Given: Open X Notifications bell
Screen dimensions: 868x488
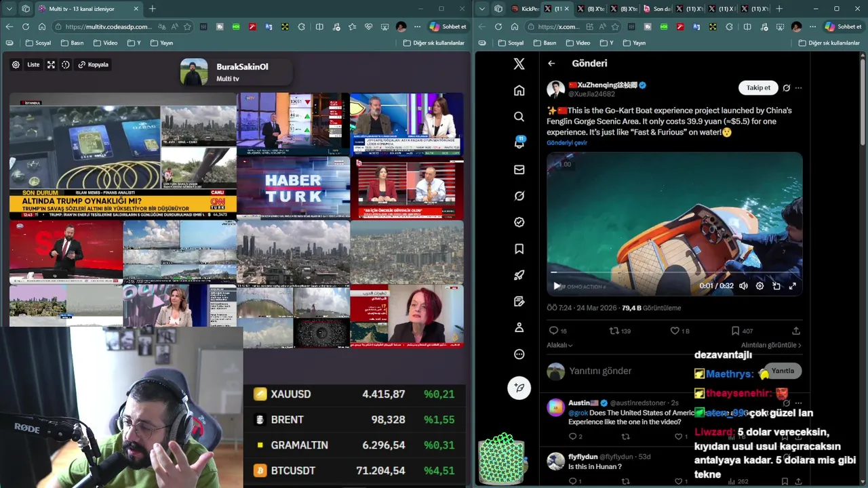Looking at the screenshot, I should coord(519,143).
